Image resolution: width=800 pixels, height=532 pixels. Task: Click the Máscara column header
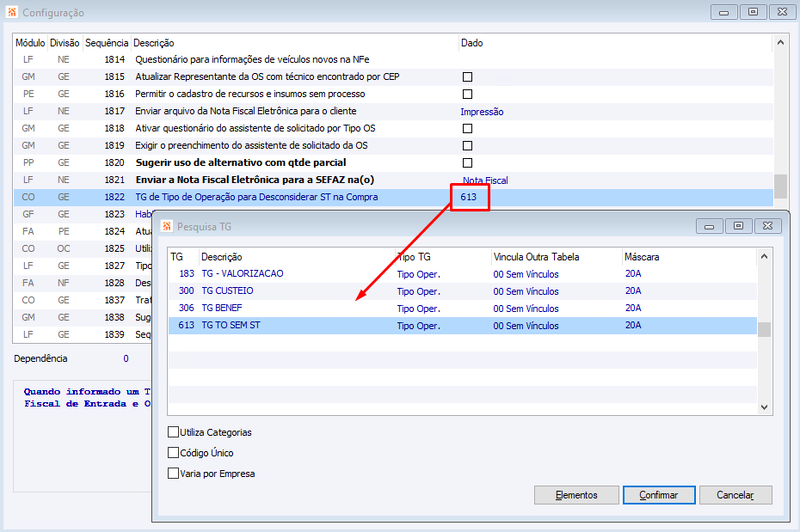pos(642,257)
